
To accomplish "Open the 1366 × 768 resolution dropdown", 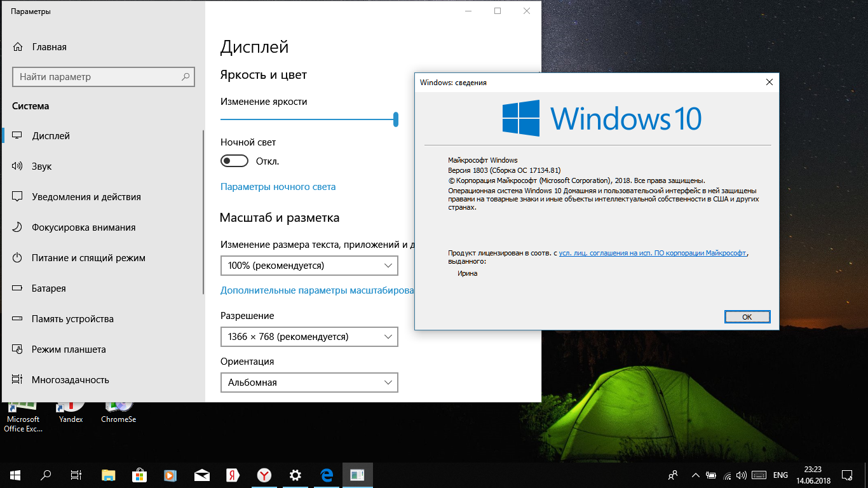I will 309,337.
